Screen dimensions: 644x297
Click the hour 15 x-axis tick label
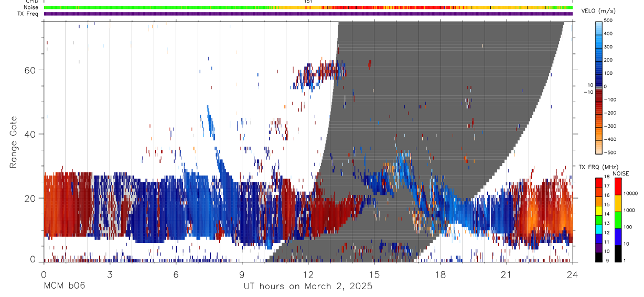click(x=374, y=274)
